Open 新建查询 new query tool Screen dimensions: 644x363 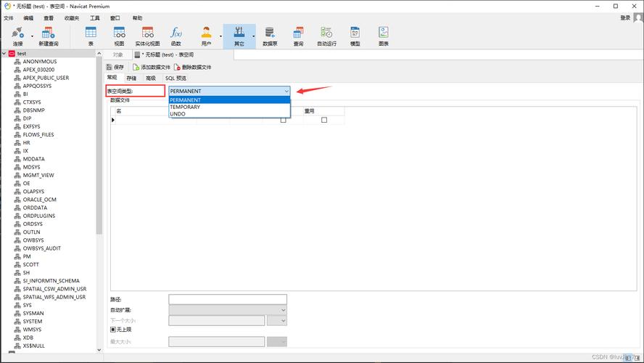click(x=48, y=33)
